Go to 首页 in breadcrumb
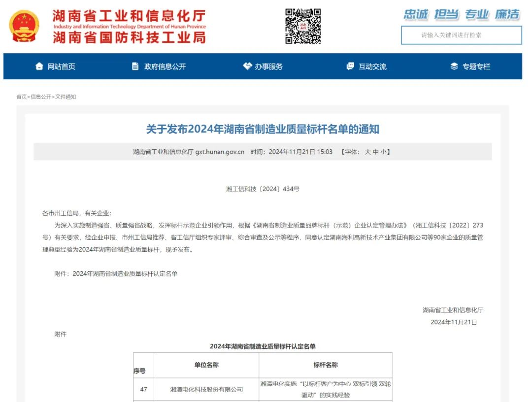The width and height of the screenshot is (532, 402). tap(21, 97)
